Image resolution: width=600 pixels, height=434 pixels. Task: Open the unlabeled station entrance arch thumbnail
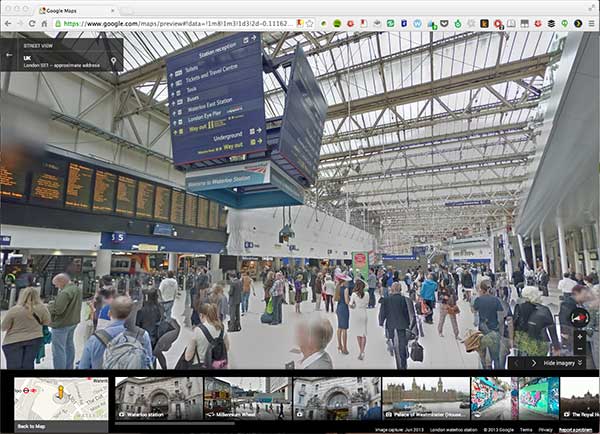point(337,398)
